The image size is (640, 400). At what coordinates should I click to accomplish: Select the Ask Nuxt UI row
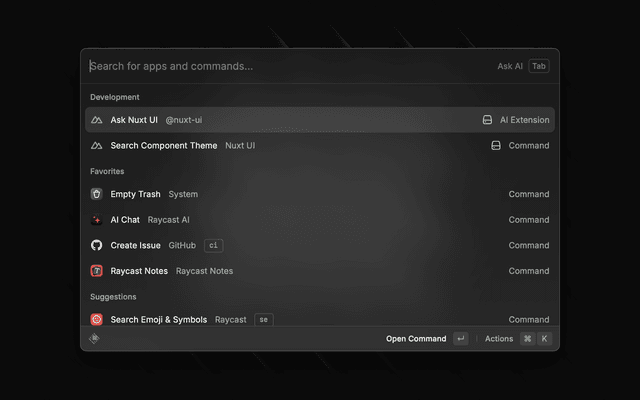320,120
